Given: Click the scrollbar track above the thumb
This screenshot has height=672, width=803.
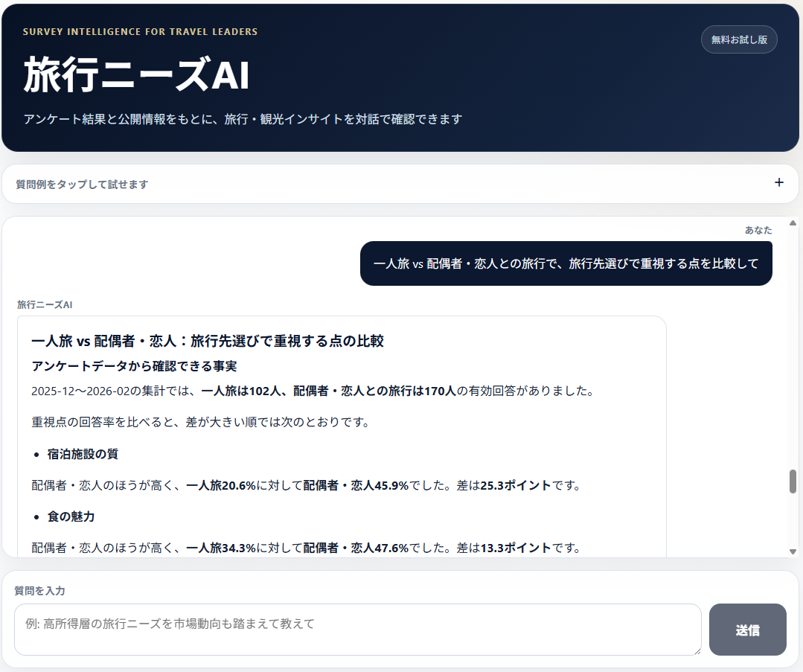Looking at the screenshot, I should point(793,348).
